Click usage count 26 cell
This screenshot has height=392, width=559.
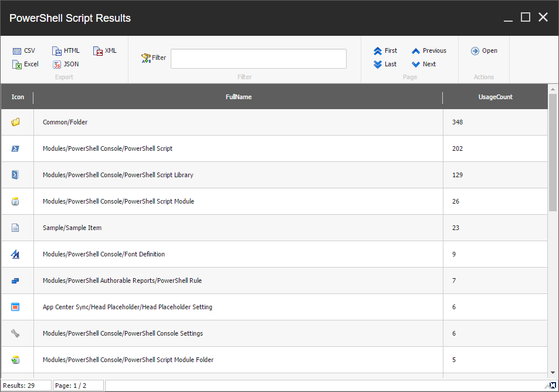click(x=495, y=201)
